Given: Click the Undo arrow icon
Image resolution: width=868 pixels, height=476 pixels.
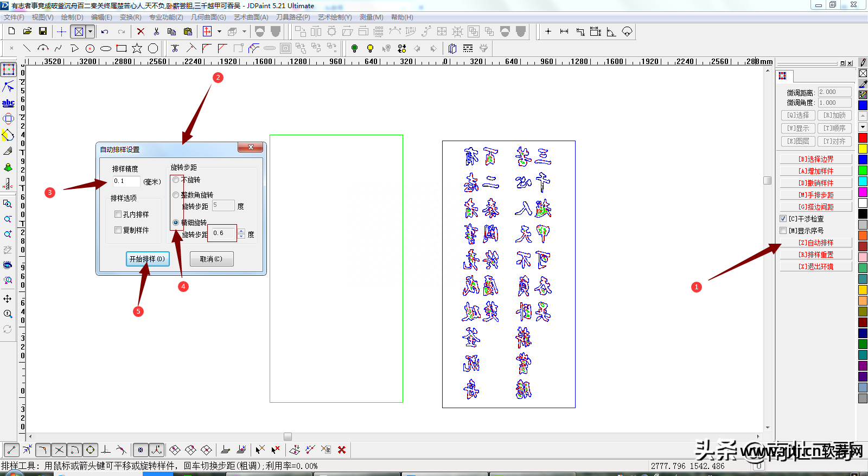Looking at the screenshot, I should pyautogui.click(x=105, y=31).
